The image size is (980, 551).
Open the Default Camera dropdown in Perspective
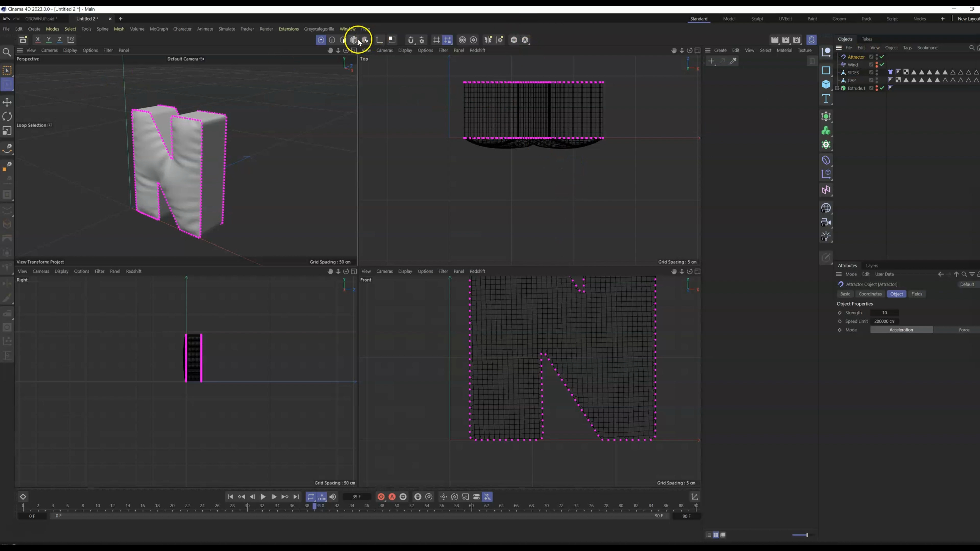tap(186, 59)
